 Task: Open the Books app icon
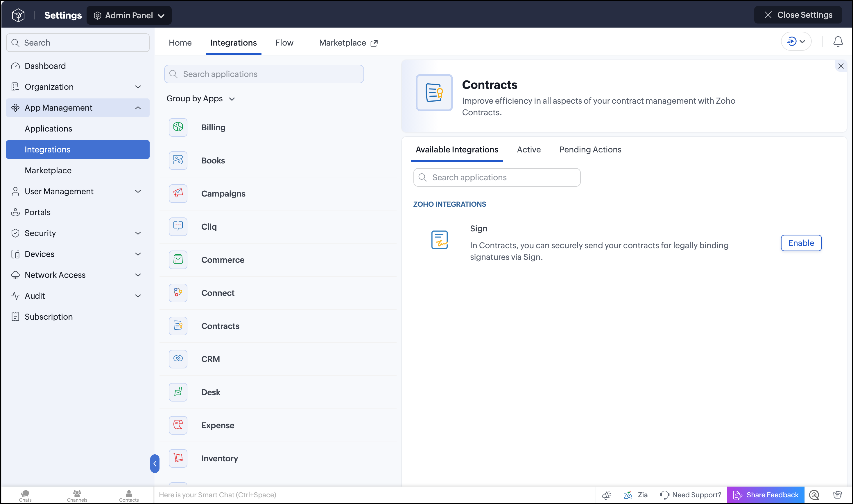click(178, 160)
